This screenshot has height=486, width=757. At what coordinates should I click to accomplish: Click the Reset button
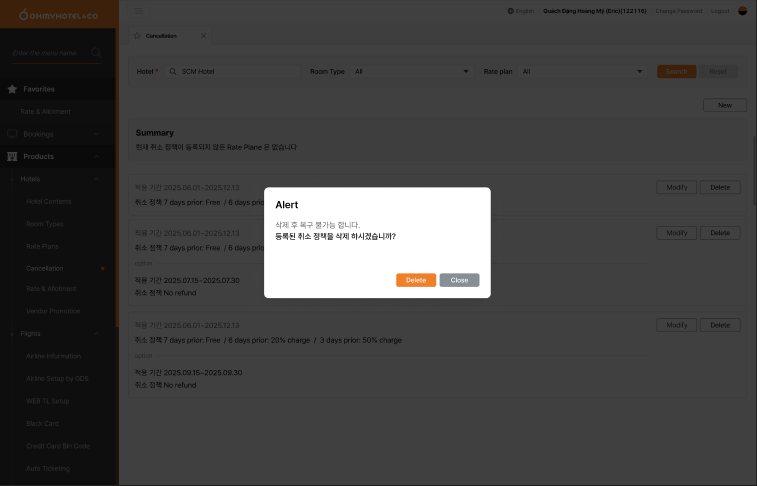(x=718, y=71)
